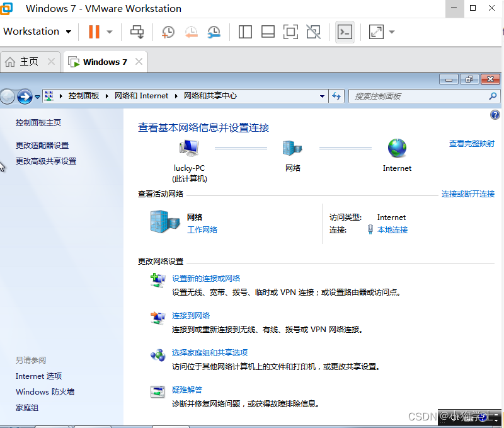The height and width of the screenshot is (428, 504).
Task: Switch to Unity mode
Action: click(x=313, y=32)
